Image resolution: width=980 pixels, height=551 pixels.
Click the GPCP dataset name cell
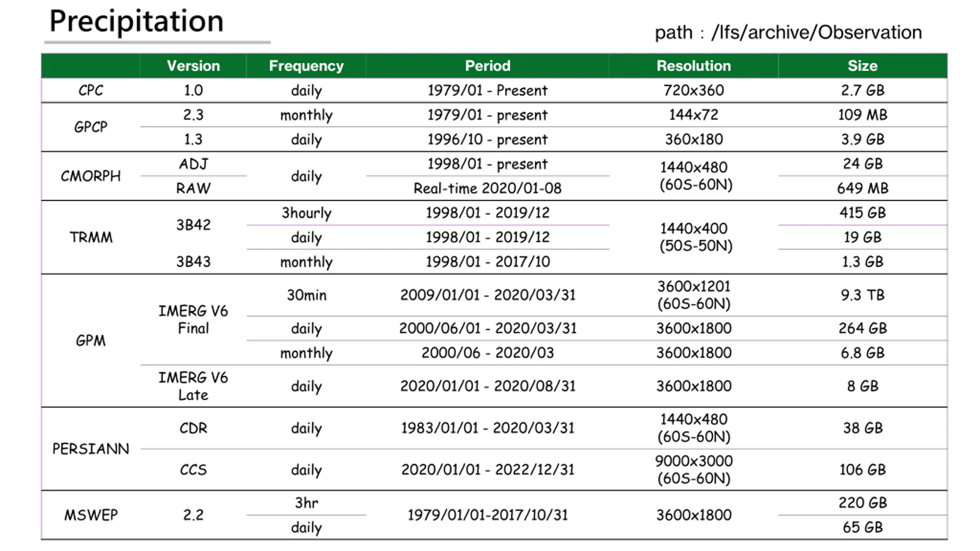91,127
